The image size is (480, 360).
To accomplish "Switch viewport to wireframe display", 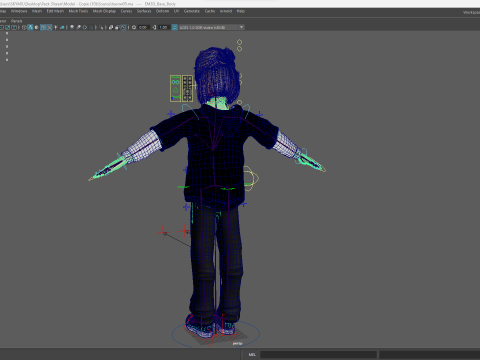I will pyautogui.click(x=24, y=27).
